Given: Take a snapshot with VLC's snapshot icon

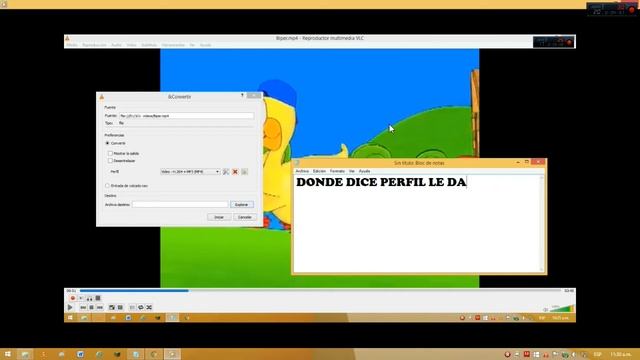Looking at the screenshot, I should point(81,298).
